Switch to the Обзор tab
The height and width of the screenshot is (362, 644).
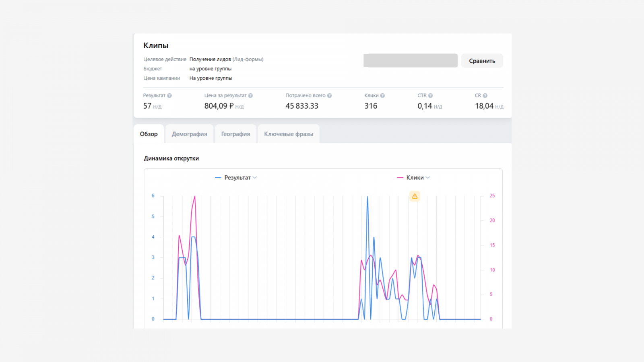point(149,134)
